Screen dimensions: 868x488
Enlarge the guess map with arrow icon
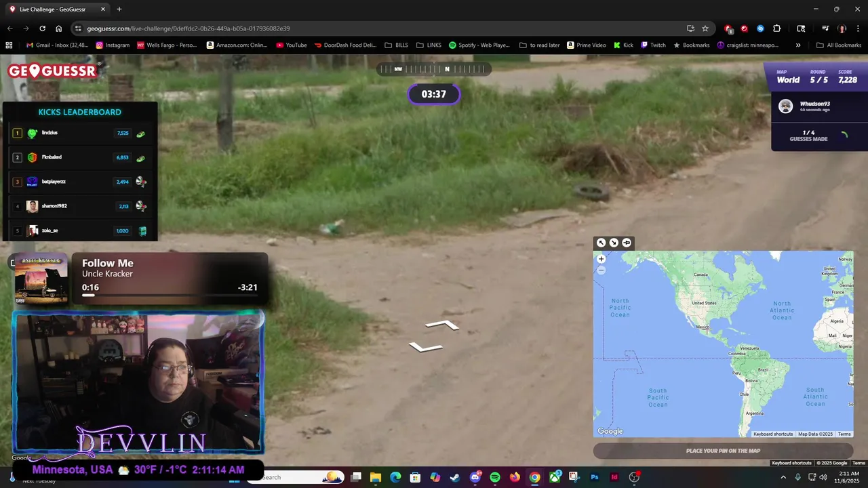click(601, 243)
